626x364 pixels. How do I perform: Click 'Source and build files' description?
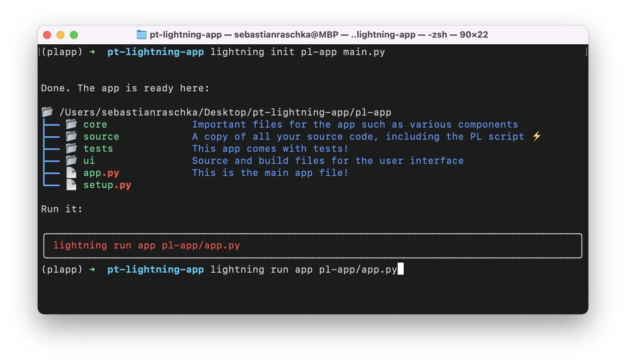pyautogui.click(x=328, y=161)
